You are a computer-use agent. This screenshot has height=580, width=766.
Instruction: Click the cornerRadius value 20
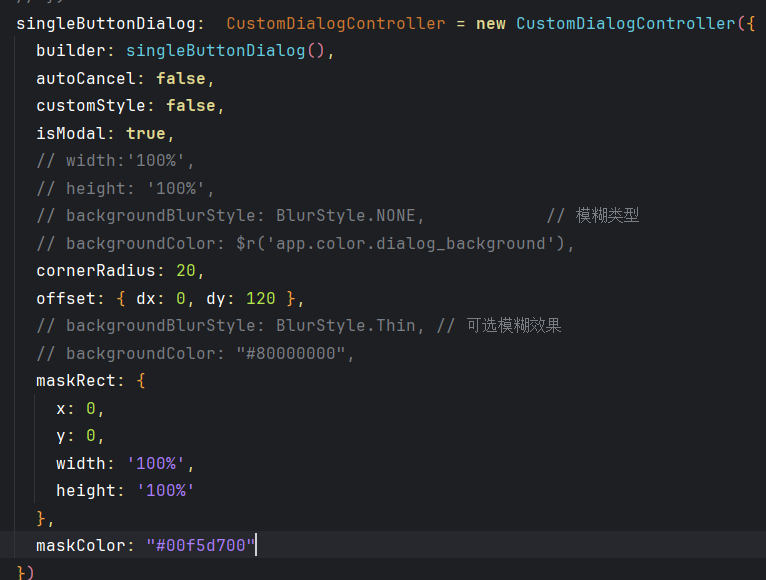click(x=185, y=271)
